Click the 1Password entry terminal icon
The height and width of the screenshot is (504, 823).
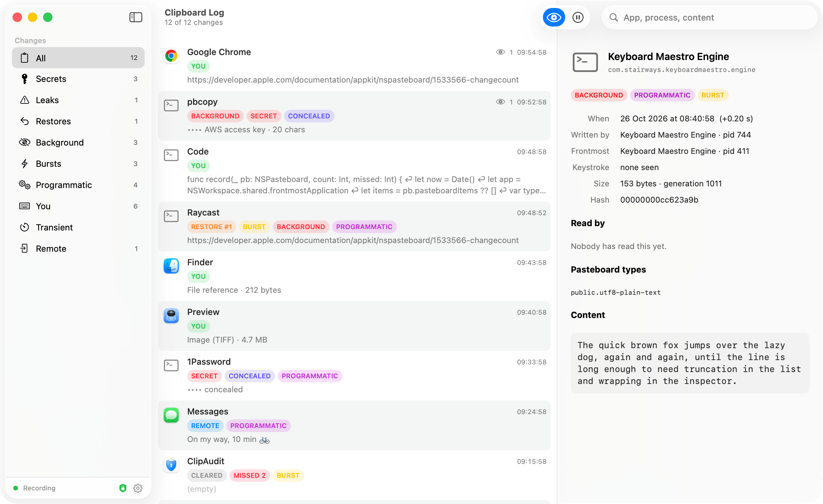click(171, 365)
